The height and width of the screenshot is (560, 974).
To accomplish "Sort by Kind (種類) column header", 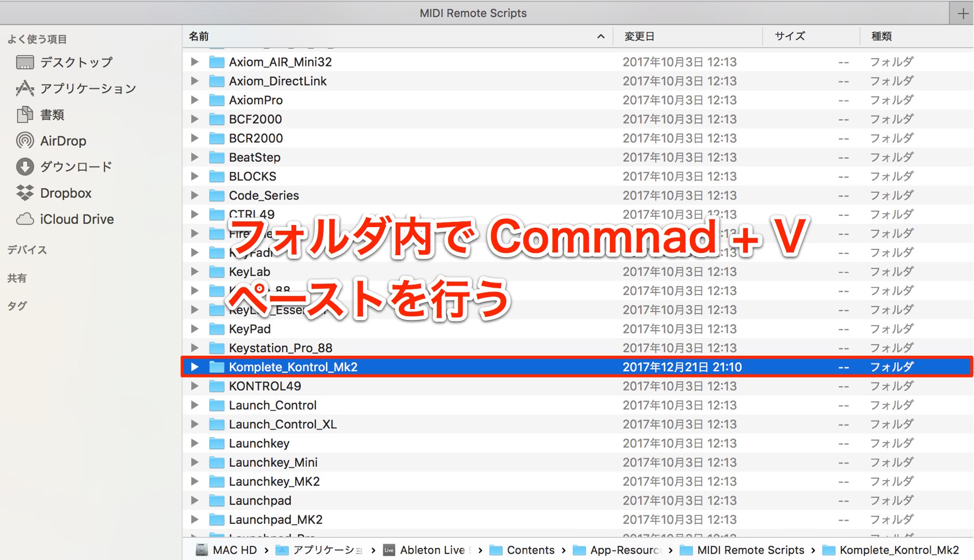I will [917, 36].
